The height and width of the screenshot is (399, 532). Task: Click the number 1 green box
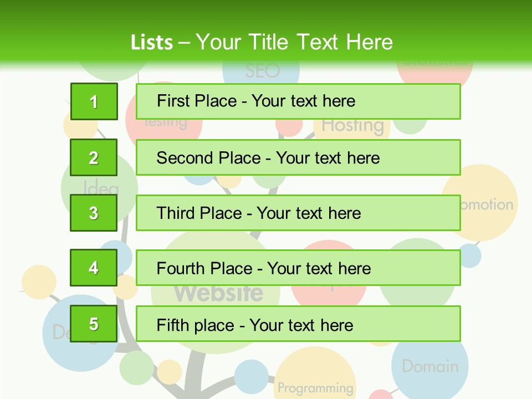click(94, 101)
